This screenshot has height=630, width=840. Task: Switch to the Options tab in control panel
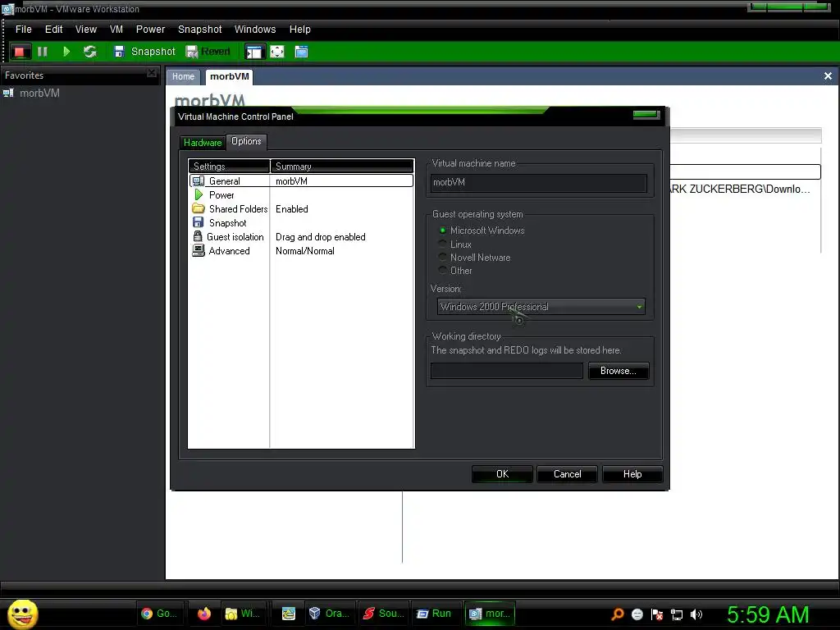(x=246, y=141)
